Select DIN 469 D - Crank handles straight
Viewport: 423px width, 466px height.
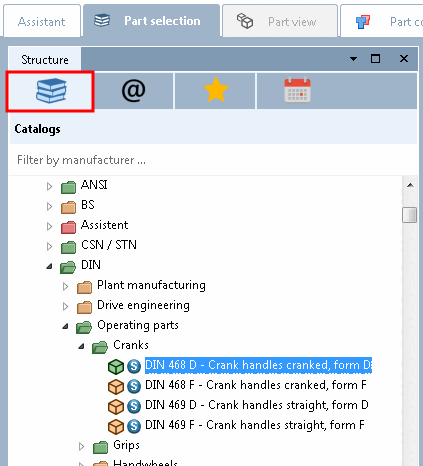pos(257,405)
